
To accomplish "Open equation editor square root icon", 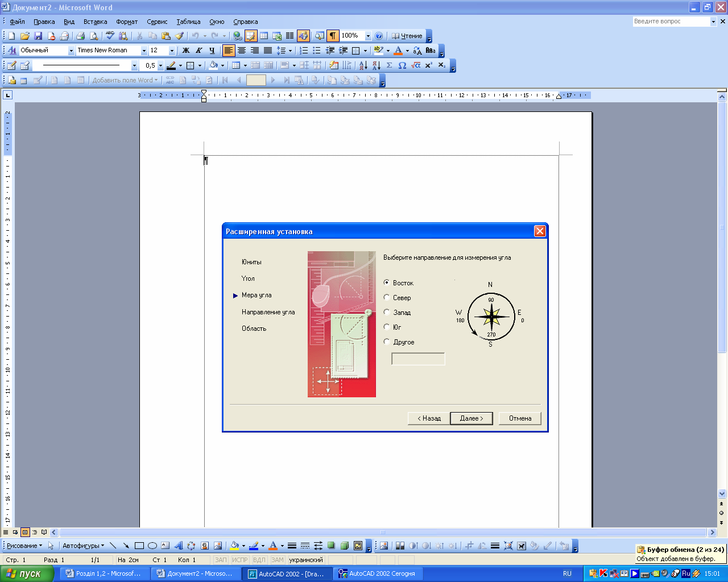I will (416, 65).
